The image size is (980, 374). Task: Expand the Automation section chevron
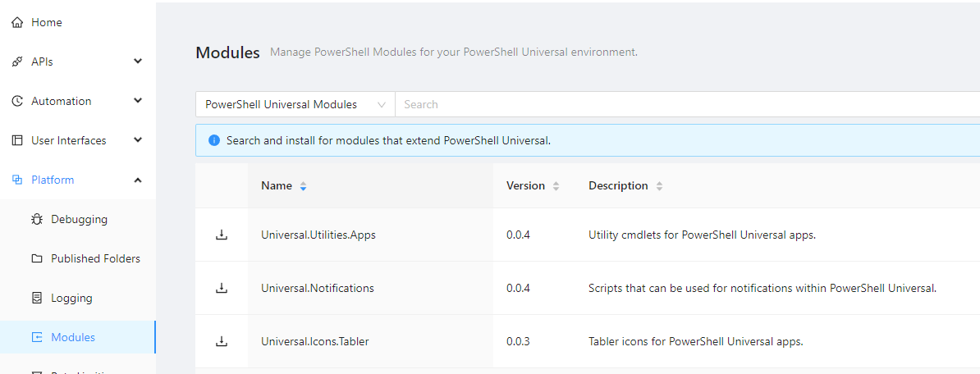point(138,101)
